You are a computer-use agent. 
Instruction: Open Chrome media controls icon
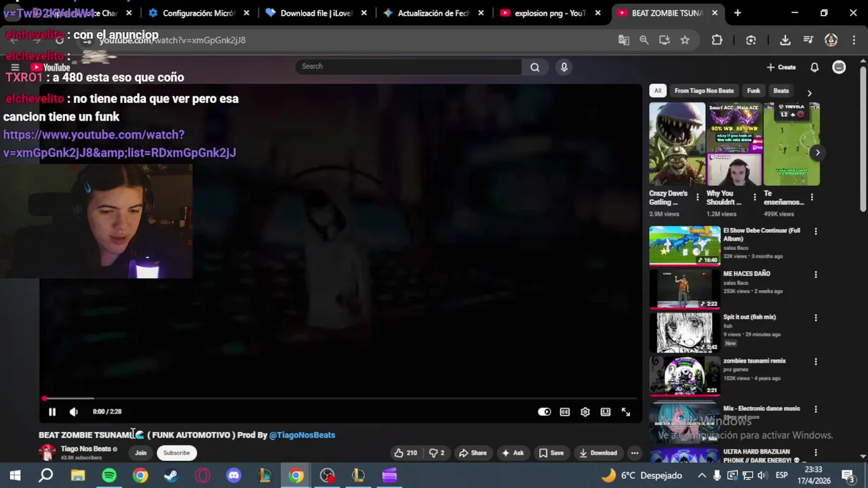808,40
